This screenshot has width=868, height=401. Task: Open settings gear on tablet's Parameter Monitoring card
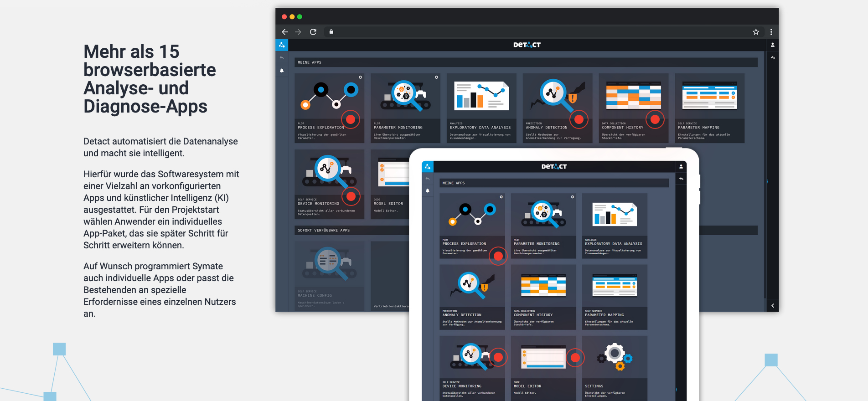coord(573,197)
